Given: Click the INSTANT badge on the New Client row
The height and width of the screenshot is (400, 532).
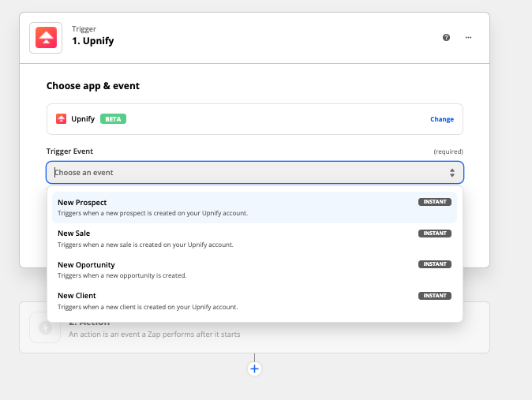Looking at the screenshot, I should [435, 296].
